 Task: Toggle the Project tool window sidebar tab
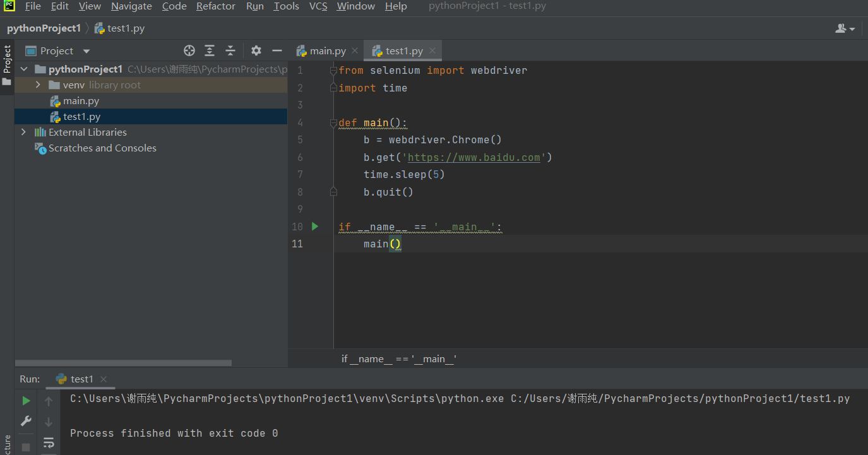click(7, 65)
